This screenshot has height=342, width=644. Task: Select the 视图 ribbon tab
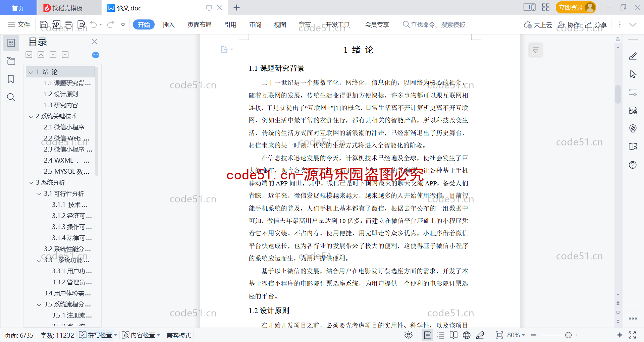[x=280, y=24]
